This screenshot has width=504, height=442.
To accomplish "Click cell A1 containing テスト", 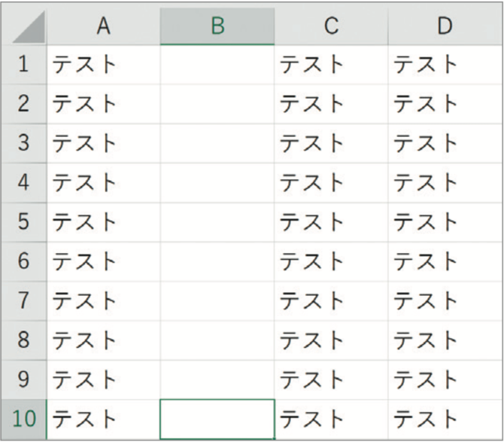I will point(104,64).
